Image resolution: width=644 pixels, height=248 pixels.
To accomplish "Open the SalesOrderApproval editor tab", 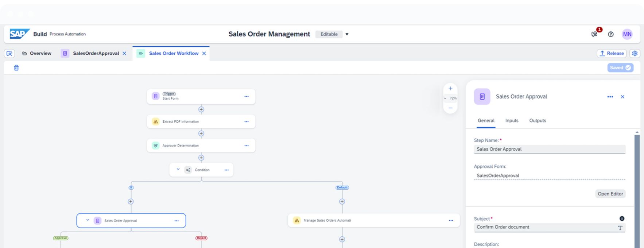I will click(x=96, y=53).
